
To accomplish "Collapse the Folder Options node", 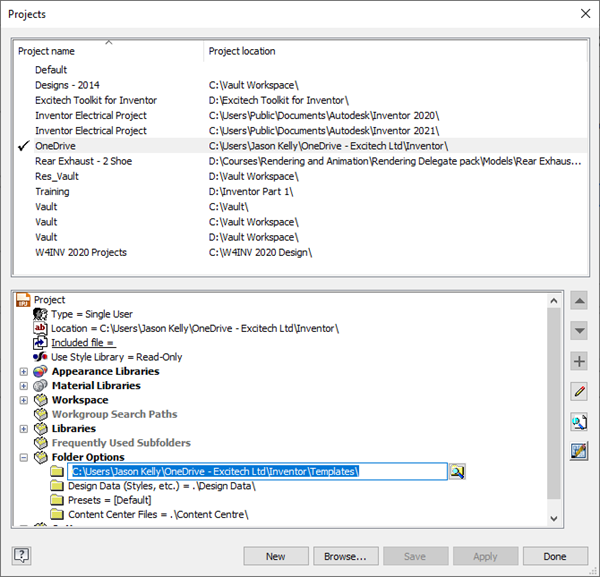I will pos(24,457).
